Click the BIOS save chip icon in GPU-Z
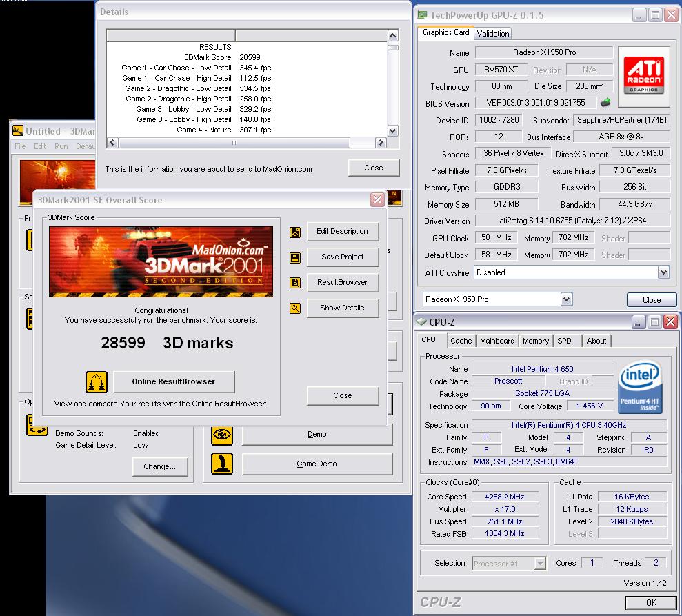Image resolution: width=682 pixels, height=616 pixels. tap(605, 103)
